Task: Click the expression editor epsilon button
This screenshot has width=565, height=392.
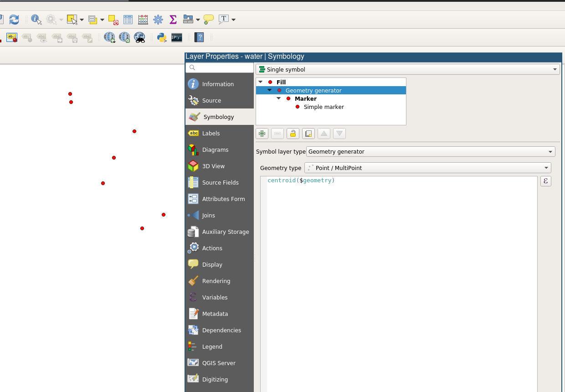Action: point(545,181)
